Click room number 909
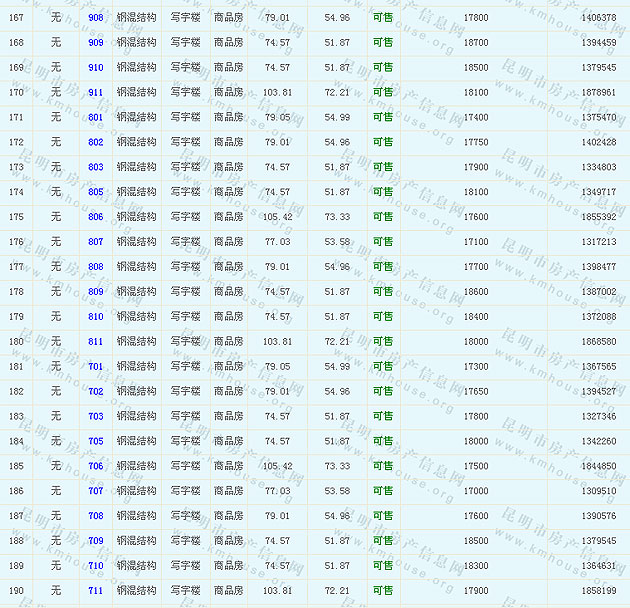The width and height of the screenshot is (630, 608). 95,43
